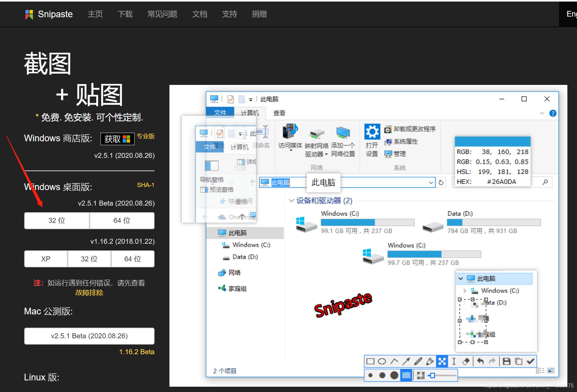Click the greyed redo arrow in the annotation toolbar

click(x=492, y=361)
